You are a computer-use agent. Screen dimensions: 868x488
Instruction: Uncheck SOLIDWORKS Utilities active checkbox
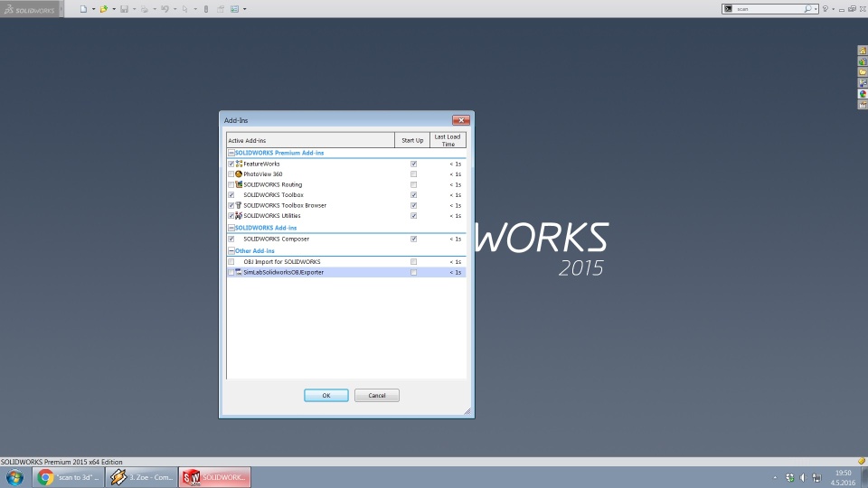click(x=231, y=216)
